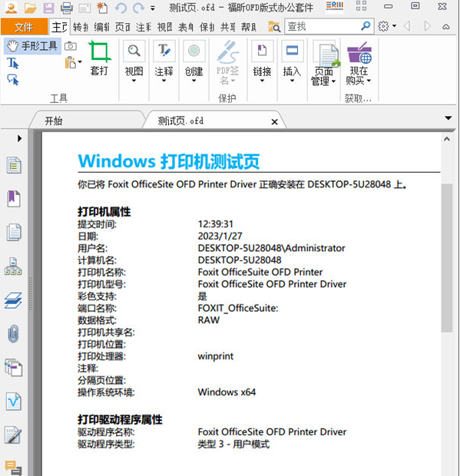Viewport: 460px width, 476px height.
Task: Toggle the full screen four-corner icon
Action: click(x=361, y=6)
